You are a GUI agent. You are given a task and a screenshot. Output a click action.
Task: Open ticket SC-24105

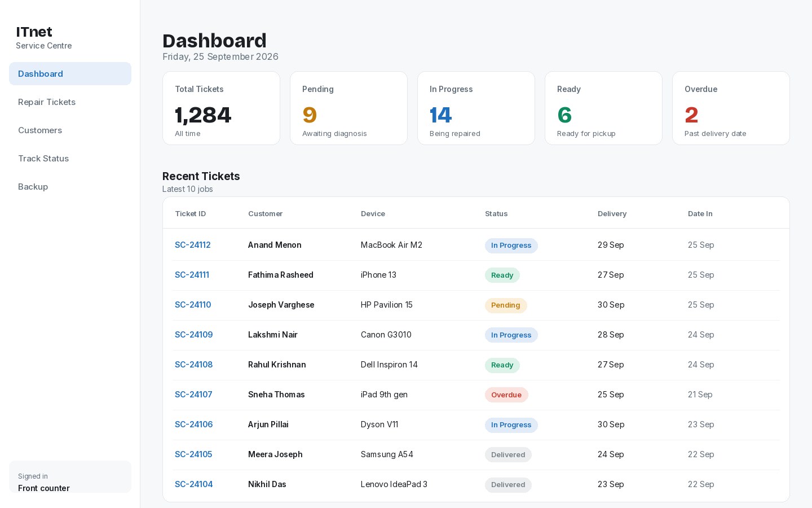[193, 454]
